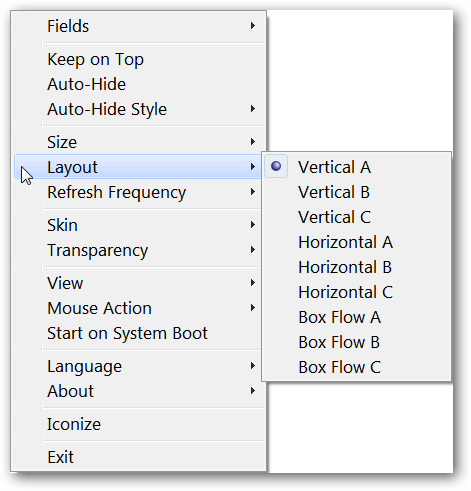Toggle Auto-Hide in the context menu

(x=138, y=84)
